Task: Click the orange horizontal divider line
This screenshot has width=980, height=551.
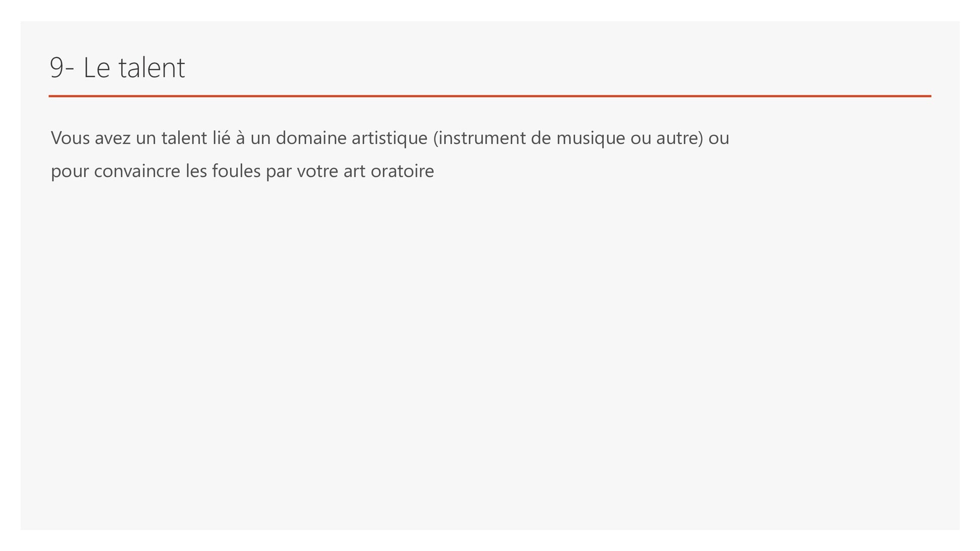Action: click(x=489, y=96)
